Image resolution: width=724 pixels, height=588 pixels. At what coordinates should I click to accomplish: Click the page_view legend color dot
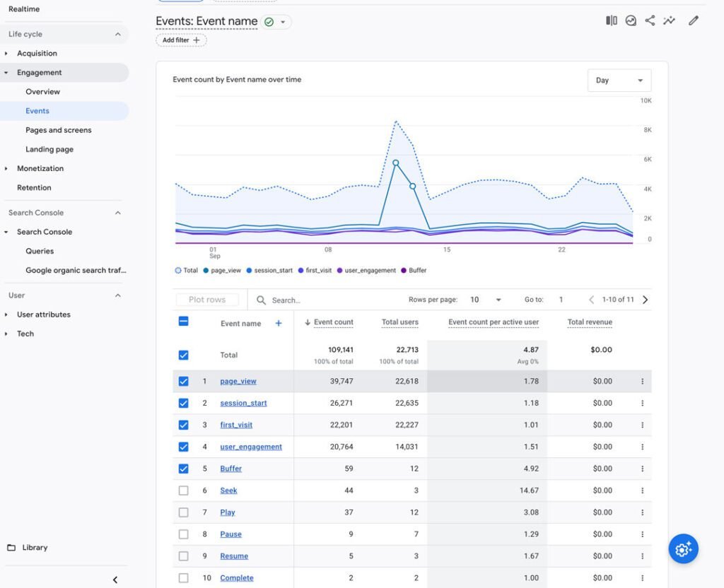click(206, 271)
